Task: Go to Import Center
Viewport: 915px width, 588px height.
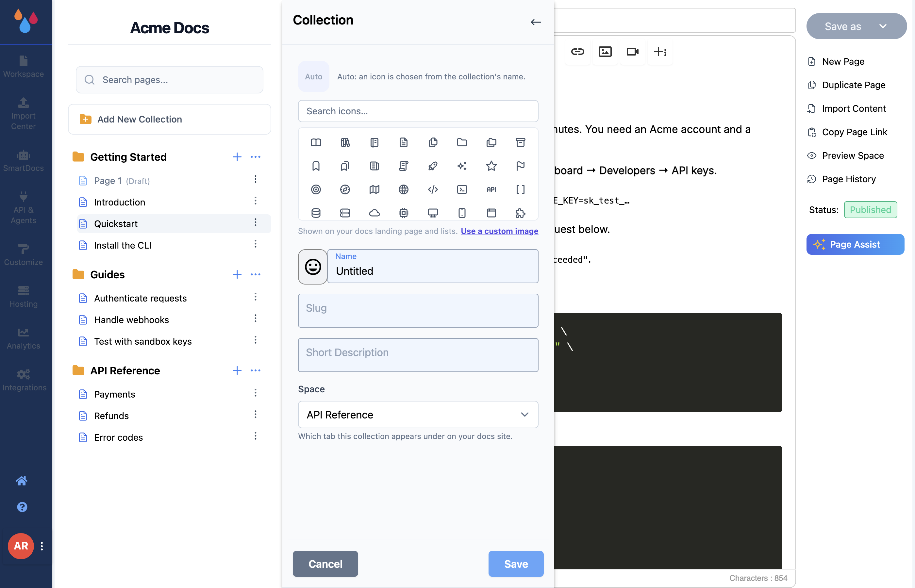Action: point(23,113)
